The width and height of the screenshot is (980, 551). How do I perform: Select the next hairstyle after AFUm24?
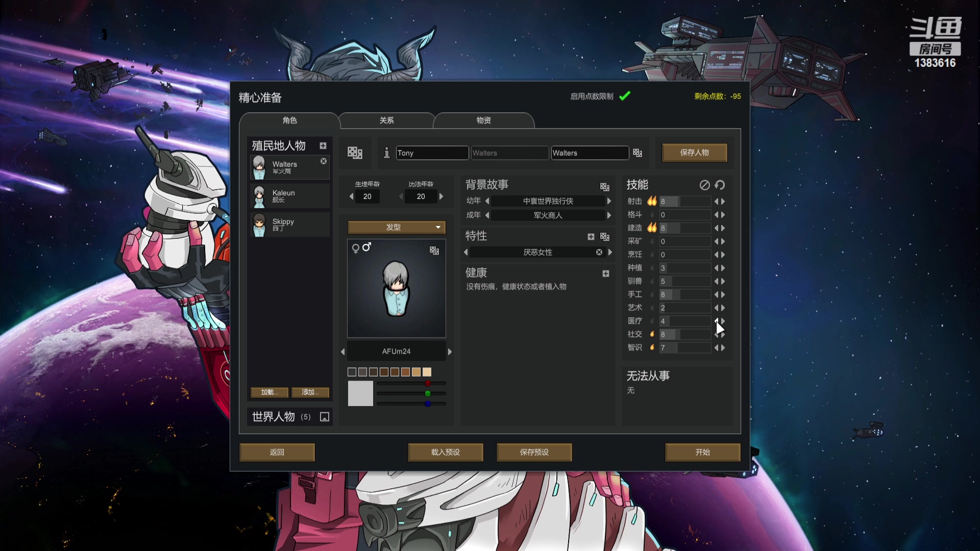point(450,352)
